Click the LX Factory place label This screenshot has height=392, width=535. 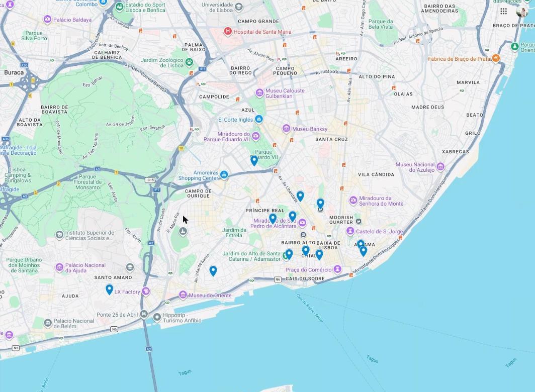[x=127, y=292]
